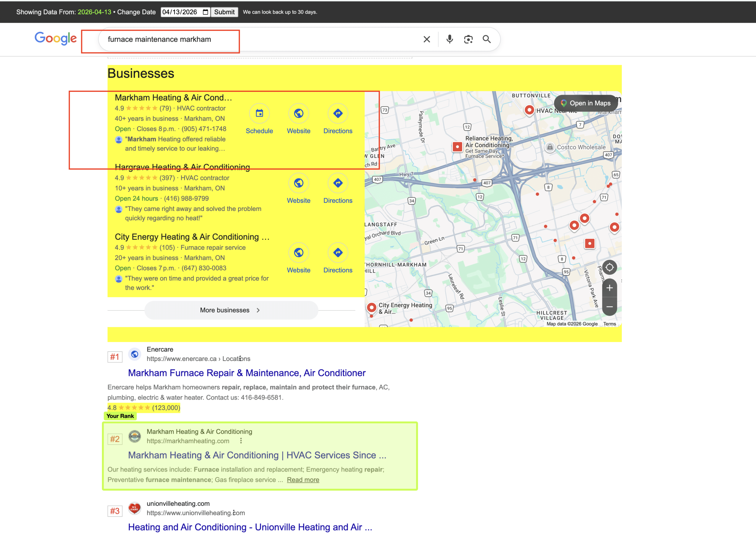Click Reliance Heating square map pin
Image resolution: width=756 pixels, height=535 pixels.
(x=457, y=147)
